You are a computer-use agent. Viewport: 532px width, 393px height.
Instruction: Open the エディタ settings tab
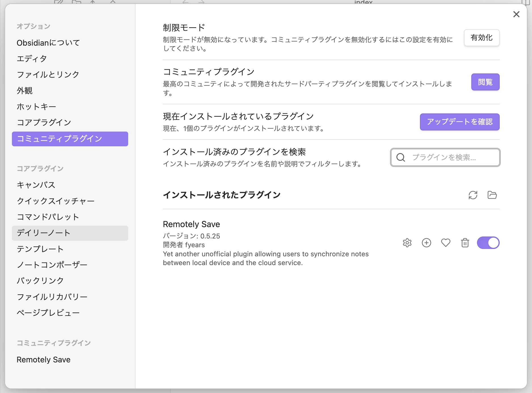tap(32, 59)
